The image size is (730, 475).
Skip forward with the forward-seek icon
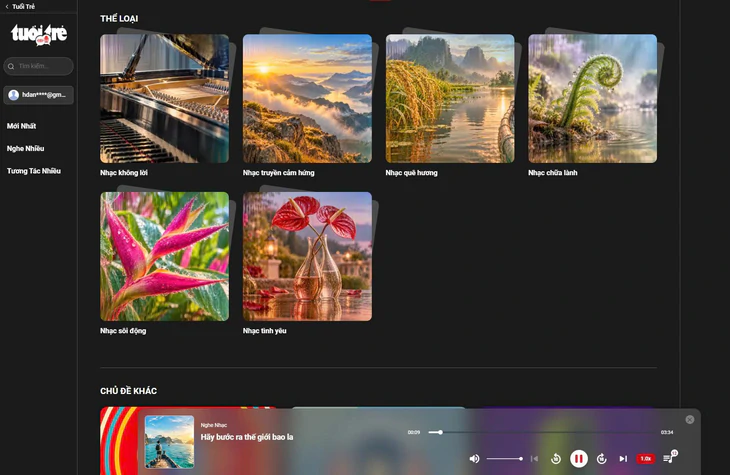tap(602, 459)
